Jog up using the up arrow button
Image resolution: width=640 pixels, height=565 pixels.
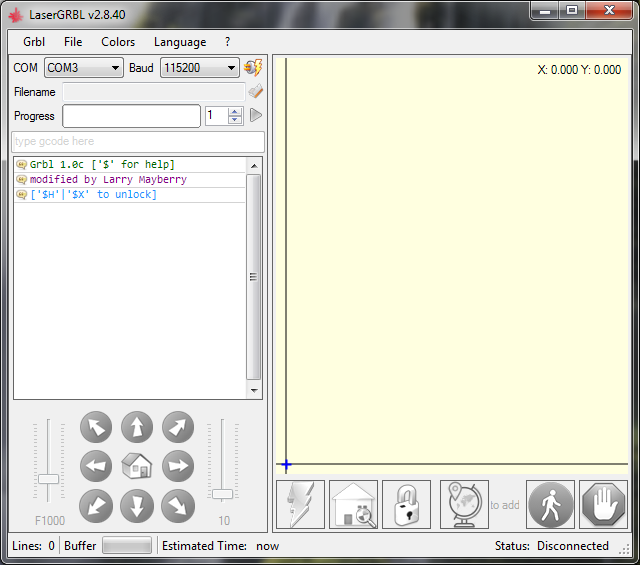[137, 427]
